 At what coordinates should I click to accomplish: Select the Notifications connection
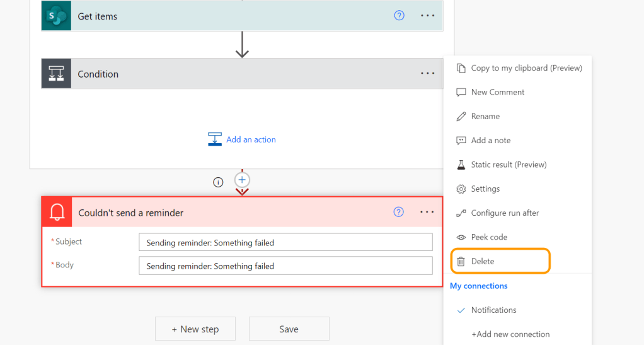[493, 310]
